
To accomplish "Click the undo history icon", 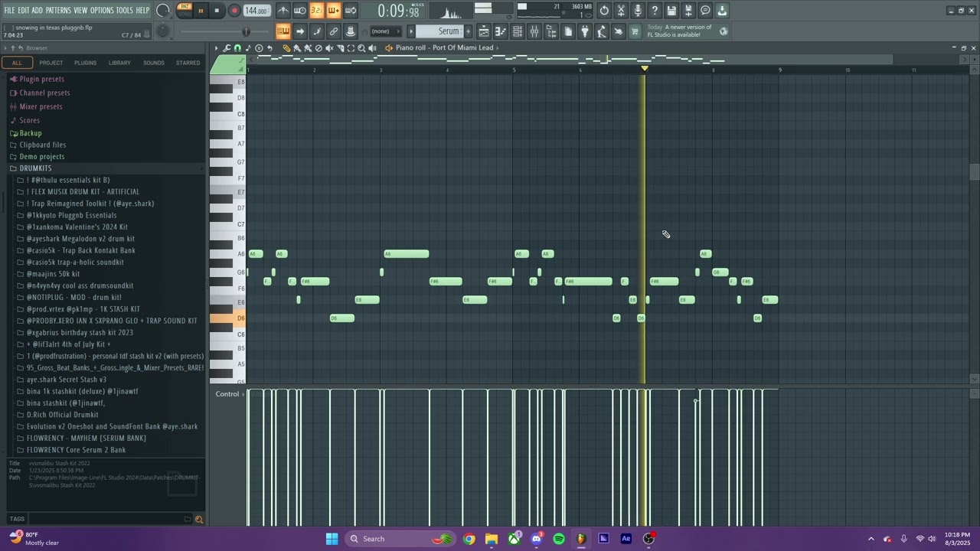I will pos(604,11).
